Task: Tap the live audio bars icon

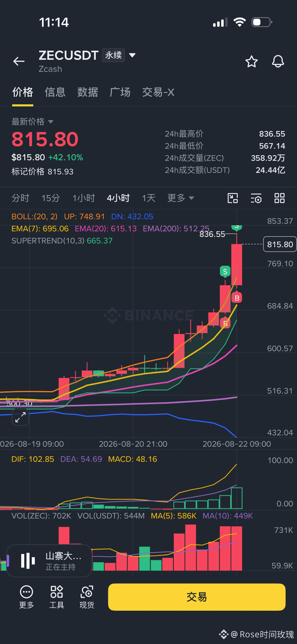Action: pos(28,560)
